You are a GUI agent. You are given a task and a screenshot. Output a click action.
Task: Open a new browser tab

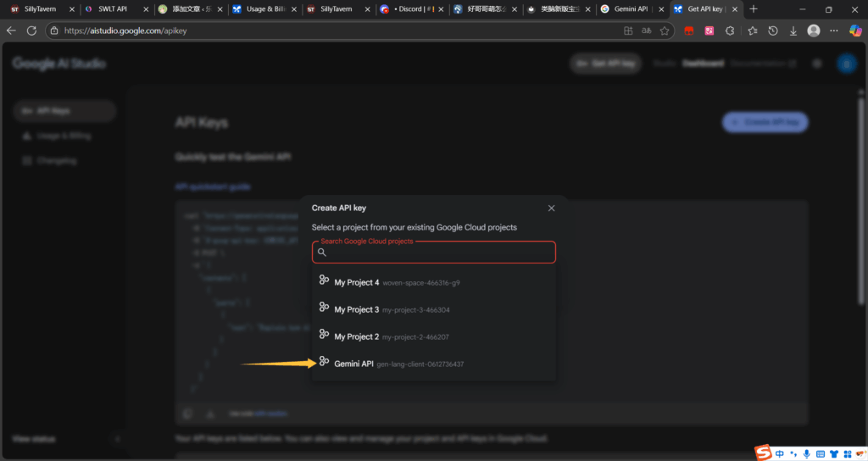(x=754, y=9)
